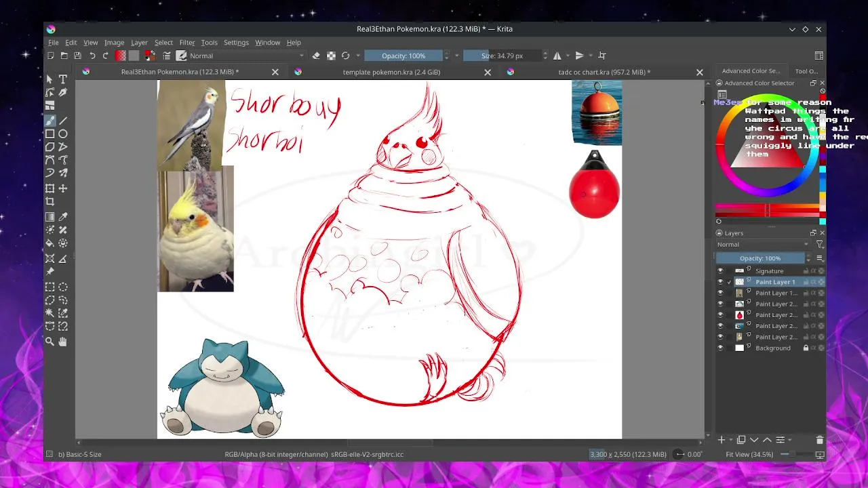This screenshot has height=488, width=868.
Task: Select the Ellipse shape tool
Action: click(x=63, y=134)
